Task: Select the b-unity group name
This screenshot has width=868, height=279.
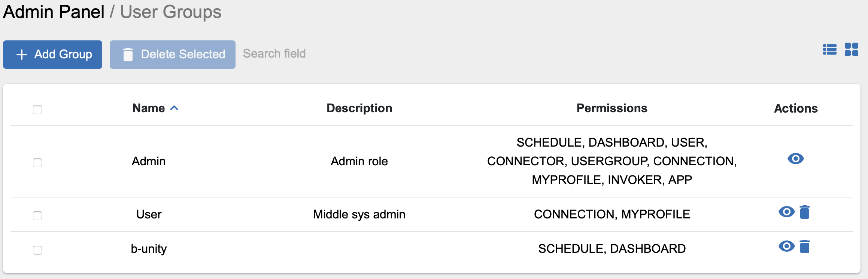Action: click(x=149, y=249)
